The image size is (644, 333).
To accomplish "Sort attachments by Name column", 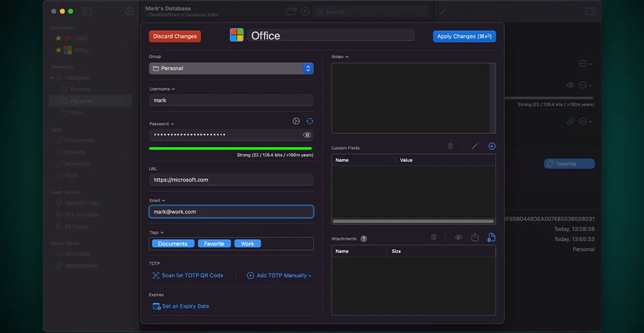I will tap(359, 251).
